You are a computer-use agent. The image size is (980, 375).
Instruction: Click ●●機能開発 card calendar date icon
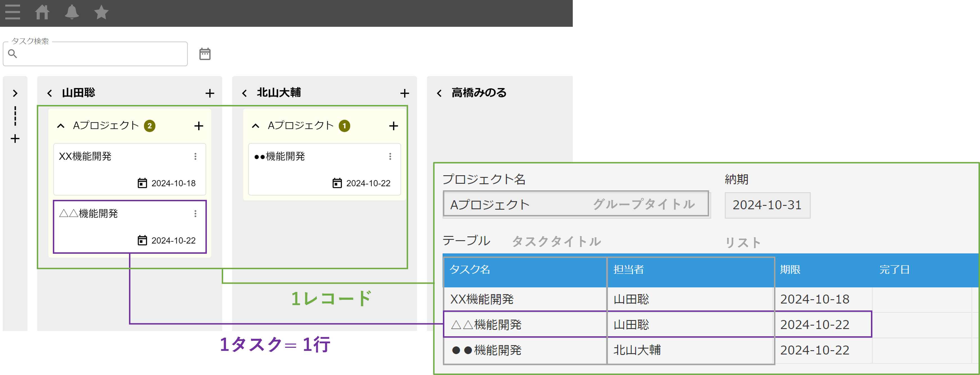tap(337, 183)
